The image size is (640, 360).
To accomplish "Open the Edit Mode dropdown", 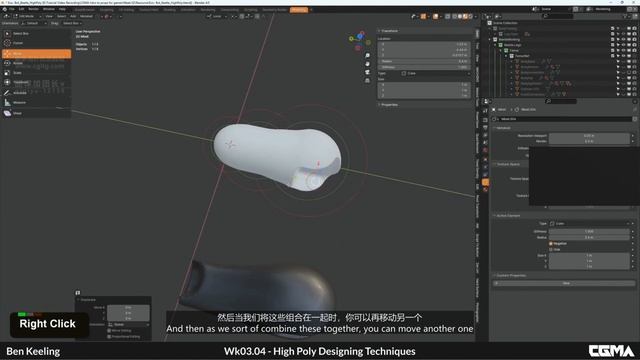I will coord(28,16).
